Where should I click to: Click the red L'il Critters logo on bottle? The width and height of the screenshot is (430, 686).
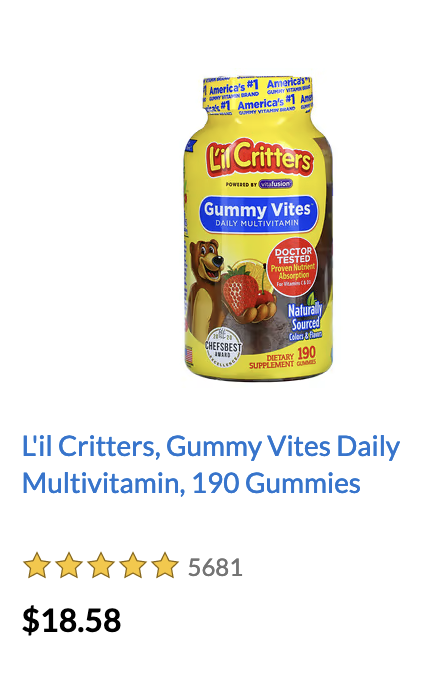(259, 158)
